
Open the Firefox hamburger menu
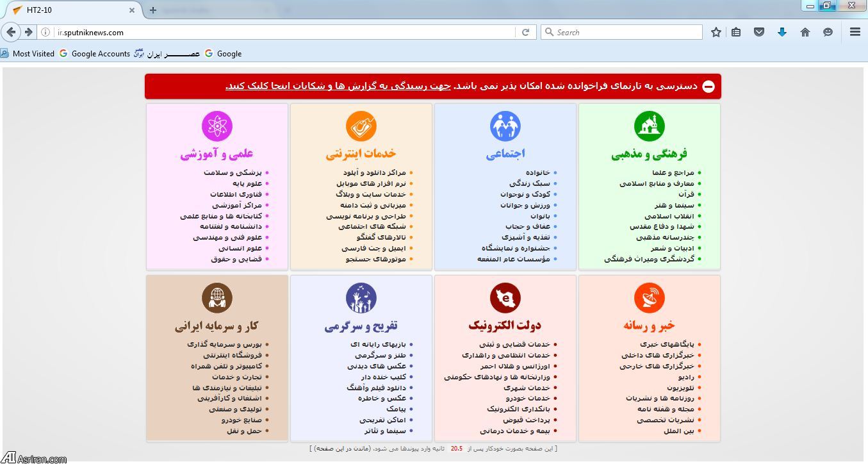855,31
